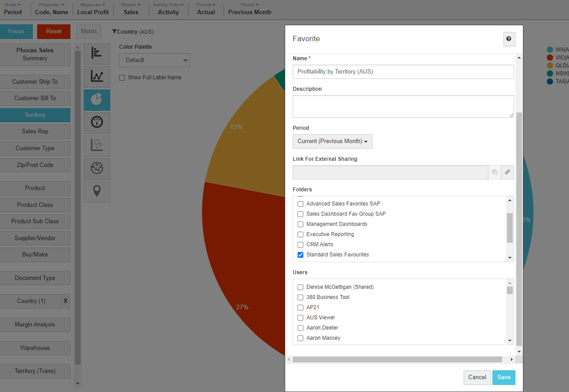This screenshot has width=569, height=392.
Task: Open Color Palette Default dropdown
Action: (155, 60)
